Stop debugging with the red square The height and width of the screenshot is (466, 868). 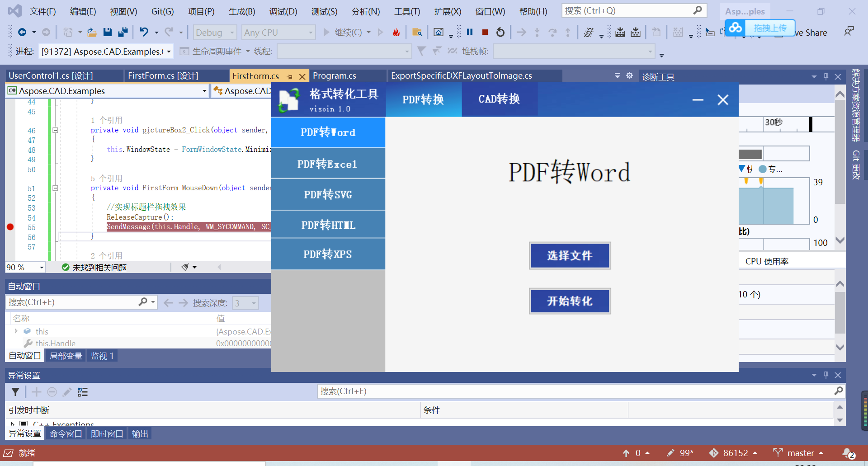tap(485, 32)
